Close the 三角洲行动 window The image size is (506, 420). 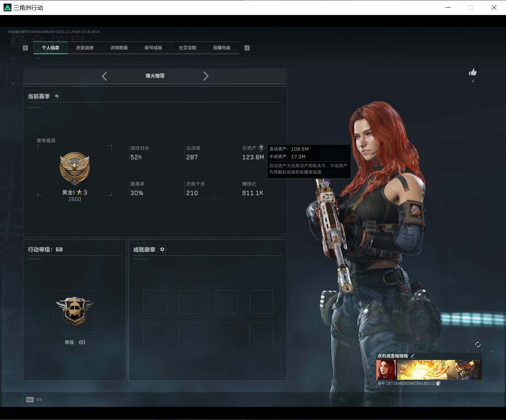(x=494, y=8)
